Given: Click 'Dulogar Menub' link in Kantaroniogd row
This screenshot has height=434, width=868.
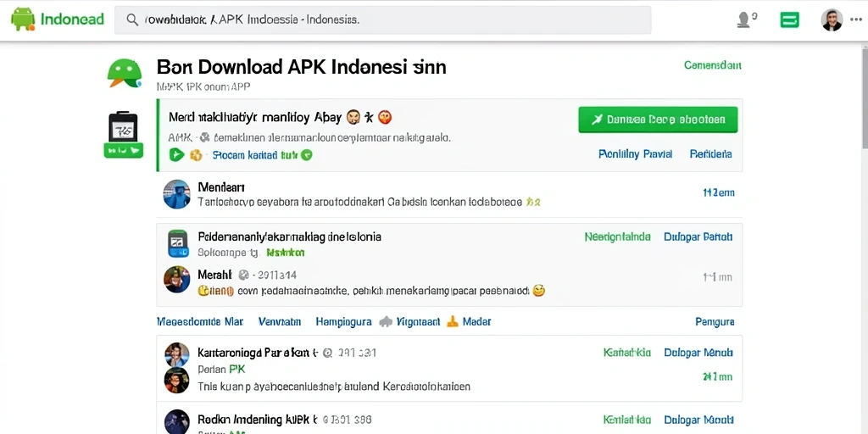Looking at the screenshot, I should (698, 352).
